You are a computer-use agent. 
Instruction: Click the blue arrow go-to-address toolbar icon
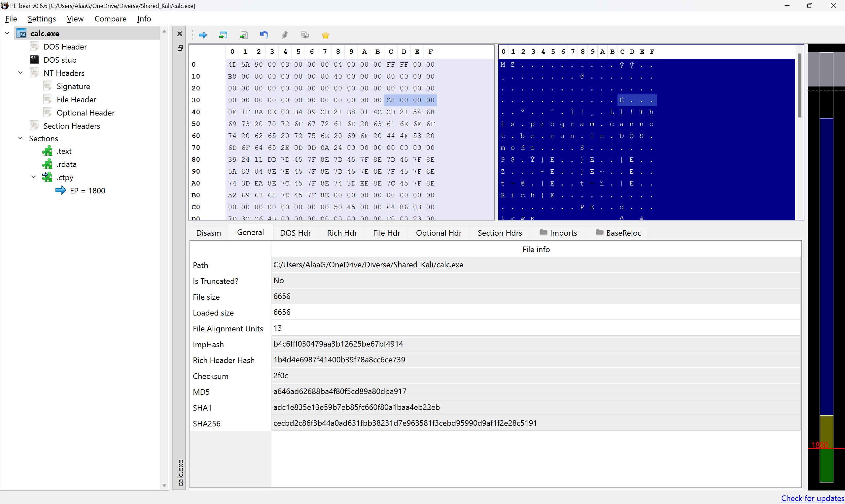pyautogui.click(x=202, y=35)
